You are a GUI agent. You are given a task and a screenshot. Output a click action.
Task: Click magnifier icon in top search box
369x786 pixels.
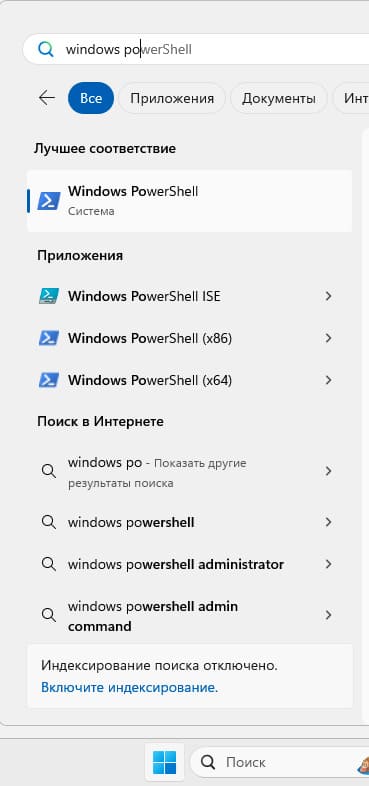pos(46,49)
